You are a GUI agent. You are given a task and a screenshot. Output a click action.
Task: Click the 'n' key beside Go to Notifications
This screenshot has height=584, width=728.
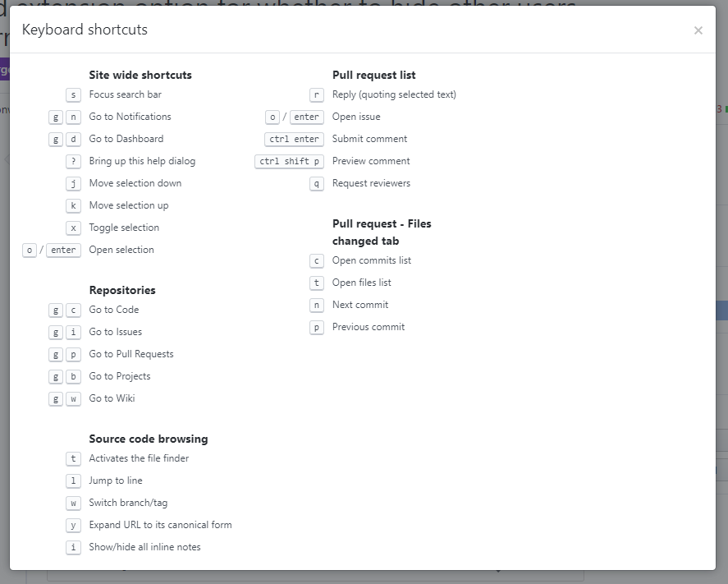tap(73, 117)
